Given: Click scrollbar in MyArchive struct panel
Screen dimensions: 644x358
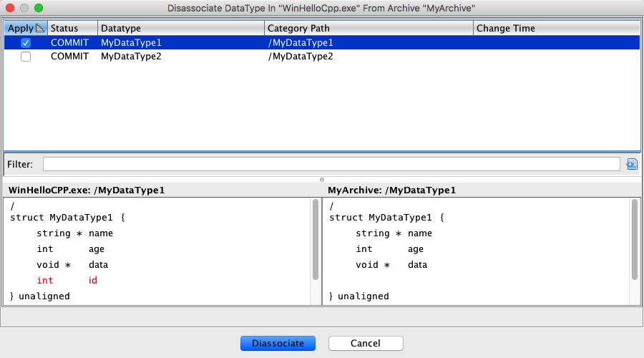Looking at the screenshot, I should click(634, 240).
